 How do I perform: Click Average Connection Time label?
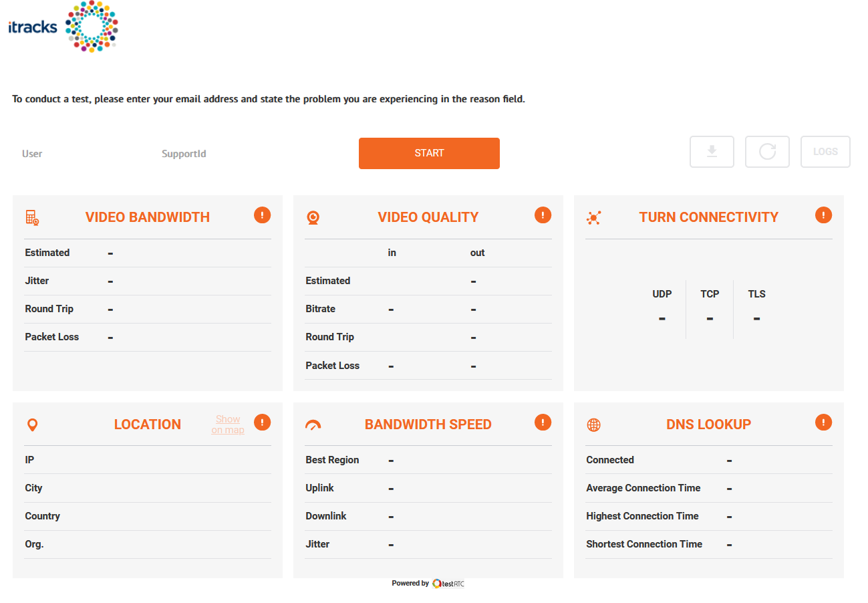(643, 488)
